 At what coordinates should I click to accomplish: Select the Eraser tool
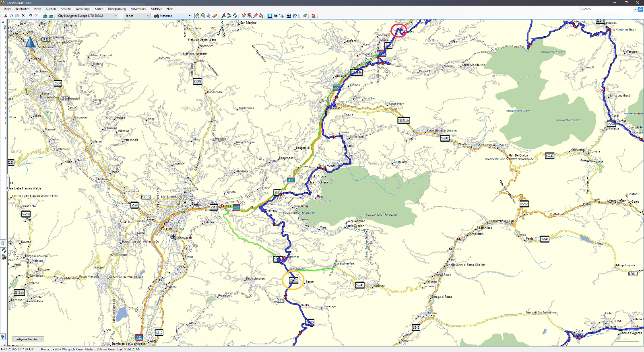point(255,16)
